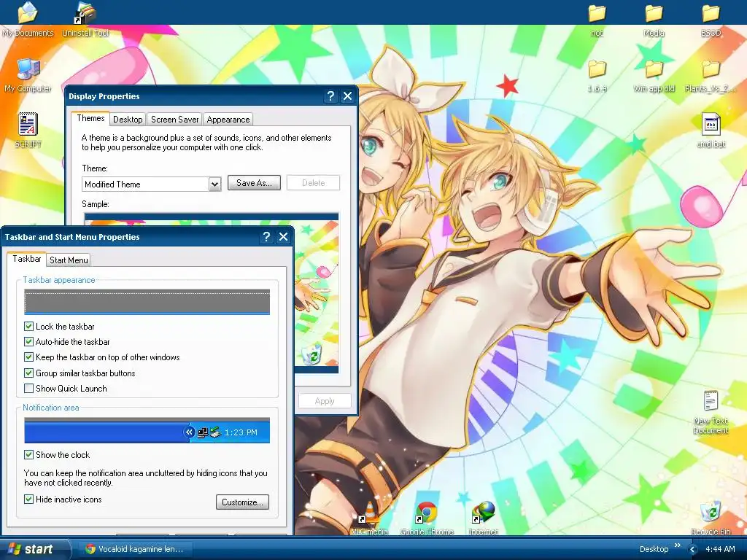Expand the Desktop toolbar double chevron
Image resolution: width=747 pixels, height=560 pixels.
678,545
